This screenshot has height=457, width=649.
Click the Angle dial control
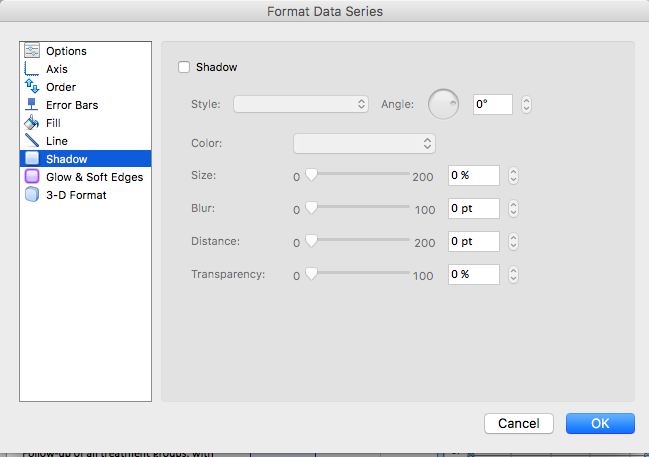(x=443, y=103)
